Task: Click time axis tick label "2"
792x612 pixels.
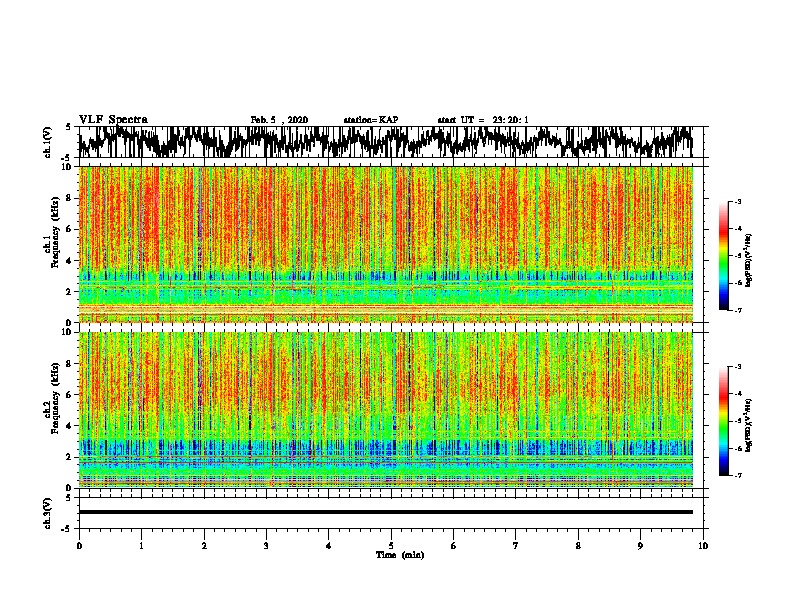Action: point(204,546)
